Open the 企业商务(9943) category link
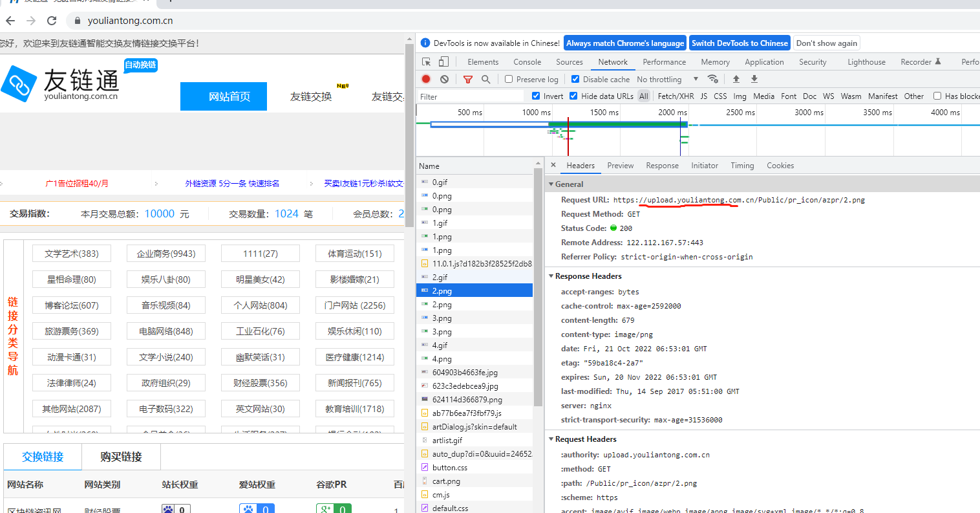Image resolution: width=980 pixels, height=513 pixels. tap(166, 254)
